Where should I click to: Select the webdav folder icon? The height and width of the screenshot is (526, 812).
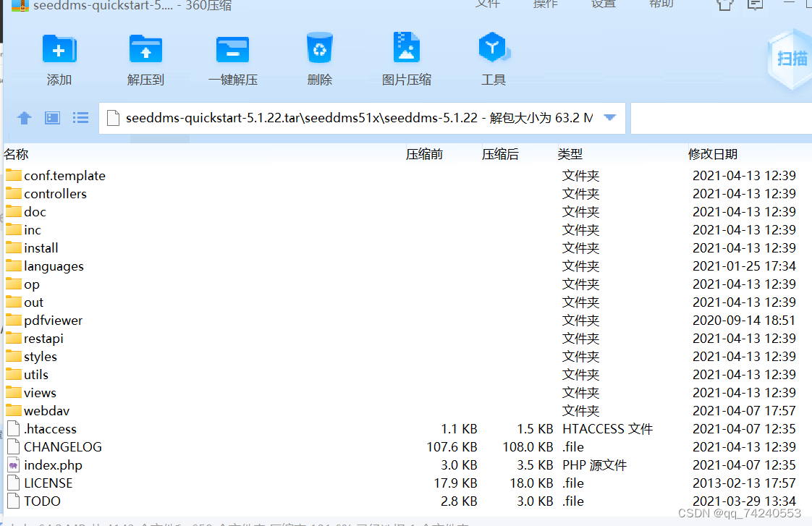[x=14, y=410]
